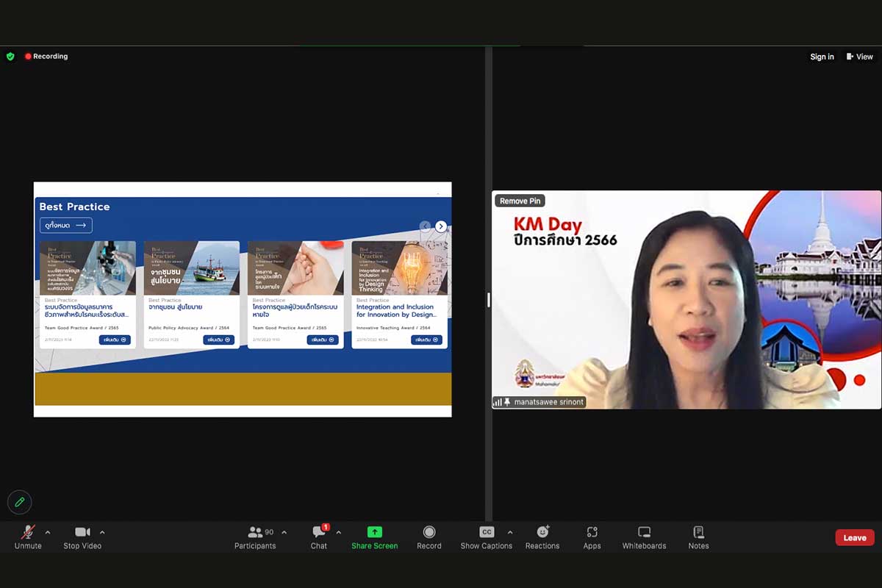The width and height of the screenshot is (882, 588).
Task: Click the divider handle between shared screen and video
Action: point(489,299)
